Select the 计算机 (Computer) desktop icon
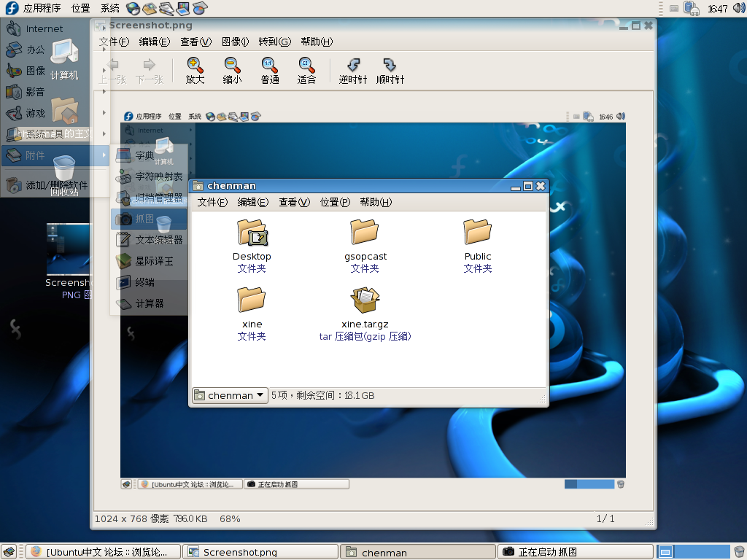Viewport: 747px width, 560px height. (x=64, y=60)
